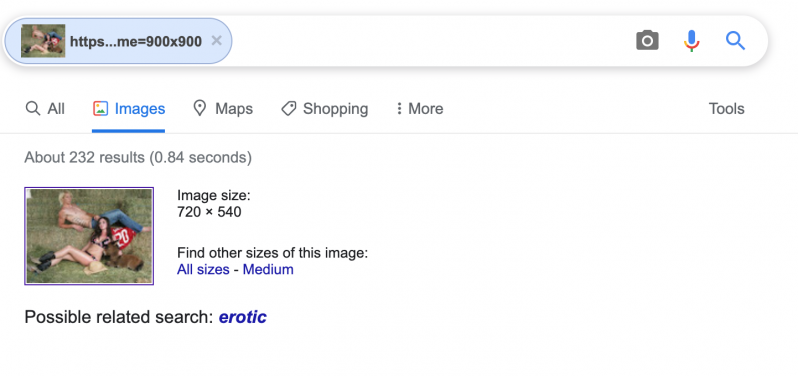
Task: Click the price tag icon beside Shopping
Action: click(289, 108)
